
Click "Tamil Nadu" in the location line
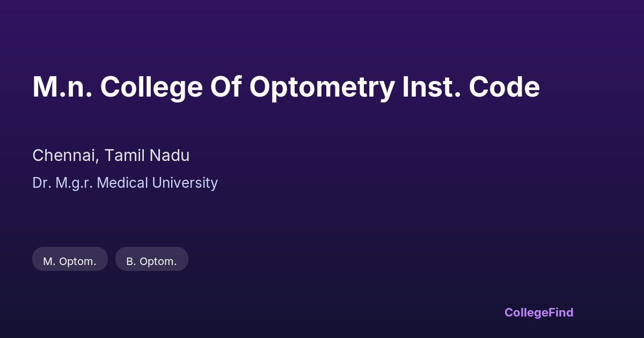147,156
